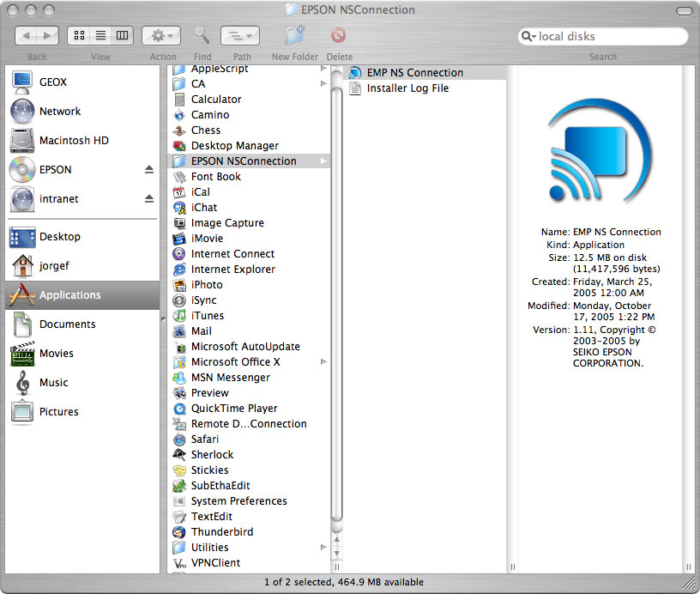Select iMovie in the list
This screenshot has width=700, height=594.
click(x=249, y=238)
